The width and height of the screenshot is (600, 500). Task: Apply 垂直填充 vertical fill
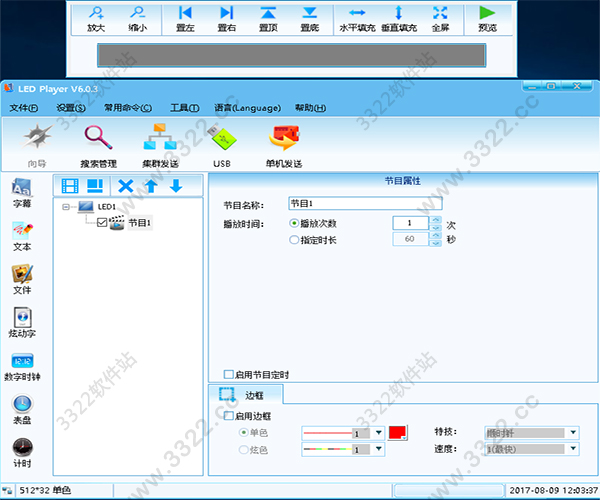tap(399, 19)
